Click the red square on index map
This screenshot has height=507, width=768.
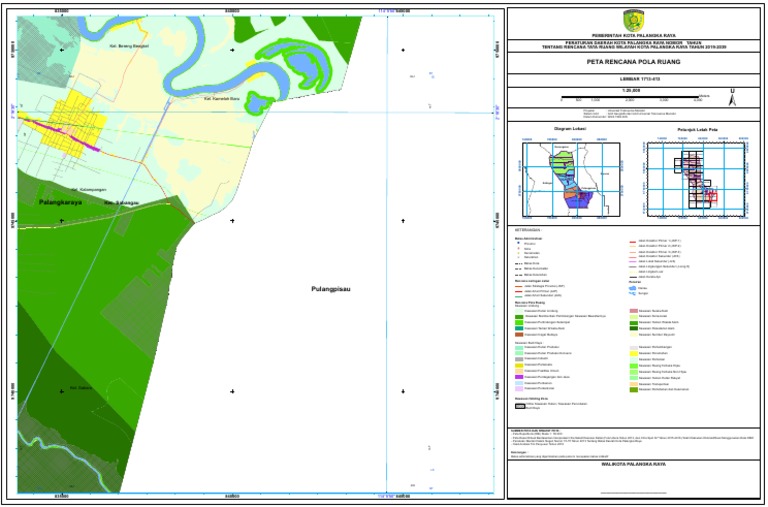pyautogui.click(x=711, y=195)
